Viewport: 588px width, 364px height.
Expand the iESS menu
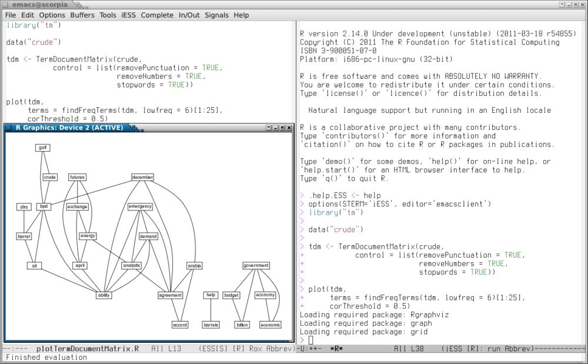click(129, 15)
